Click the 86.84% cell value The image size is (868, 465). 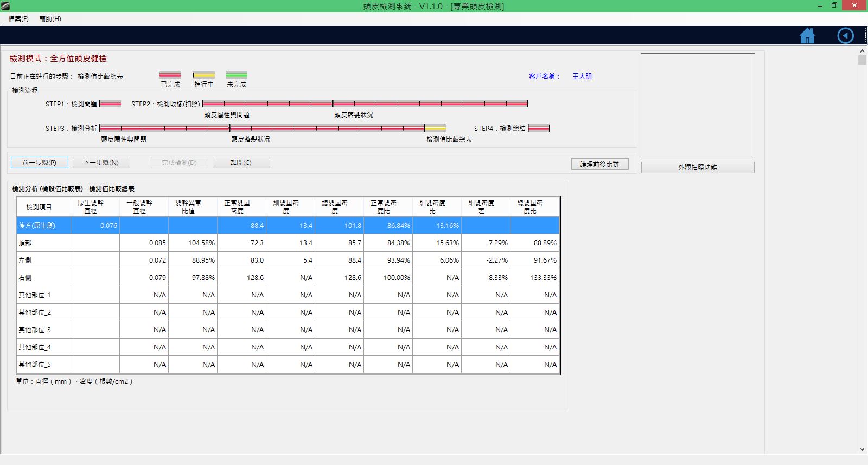388,226
